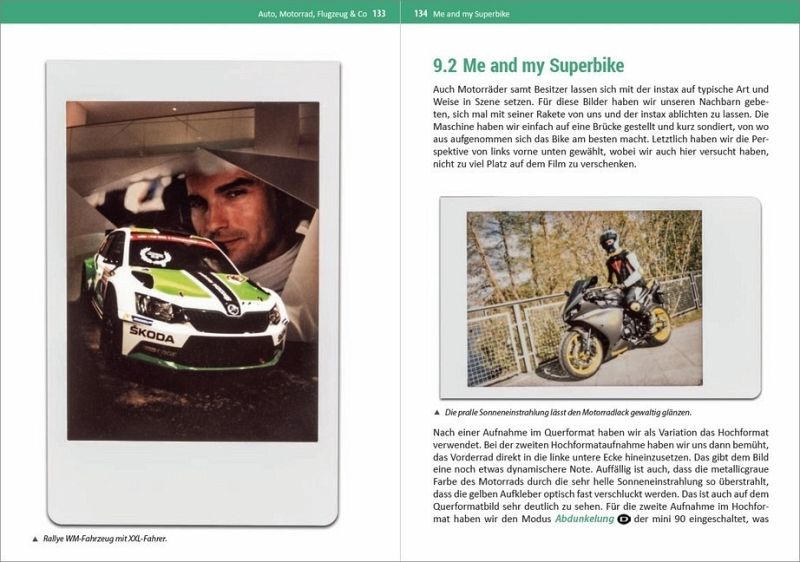Click caption Rallye WM-Fahrzeug mit XXL-Fahrer
Screen dimensions: 800x562
click(105, 539)
